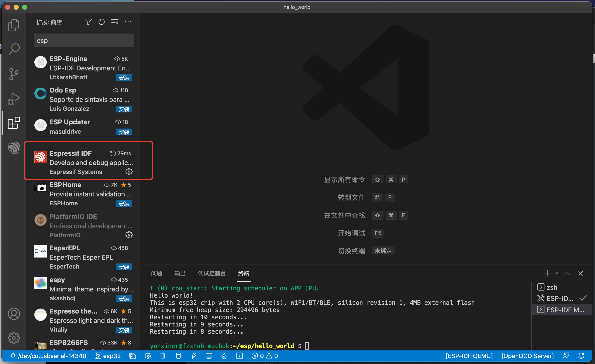Expand the new terminal launch profile dropdown
This screenshot has height=364, width=595.
click(x=556, y=273)
